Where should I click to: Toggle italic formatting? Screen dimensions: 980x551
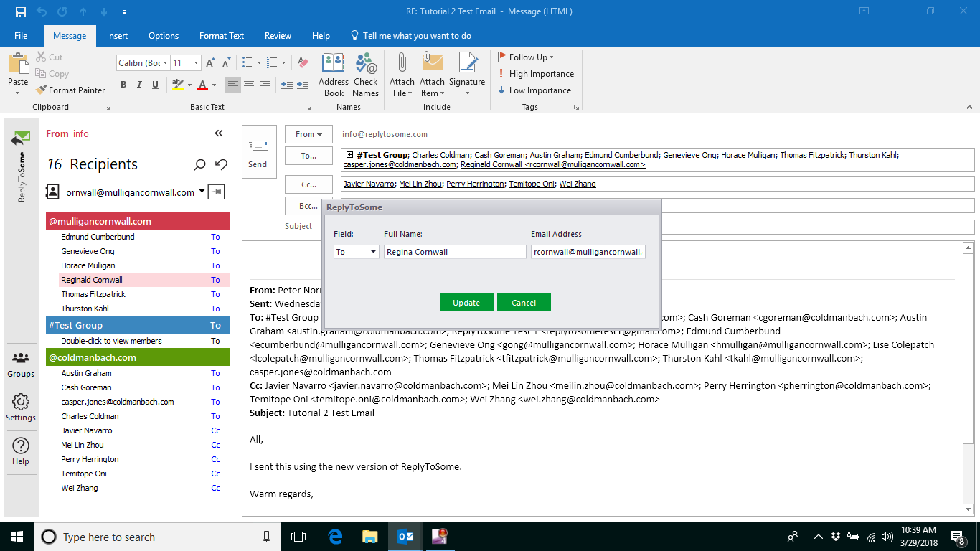click(139, 85)
